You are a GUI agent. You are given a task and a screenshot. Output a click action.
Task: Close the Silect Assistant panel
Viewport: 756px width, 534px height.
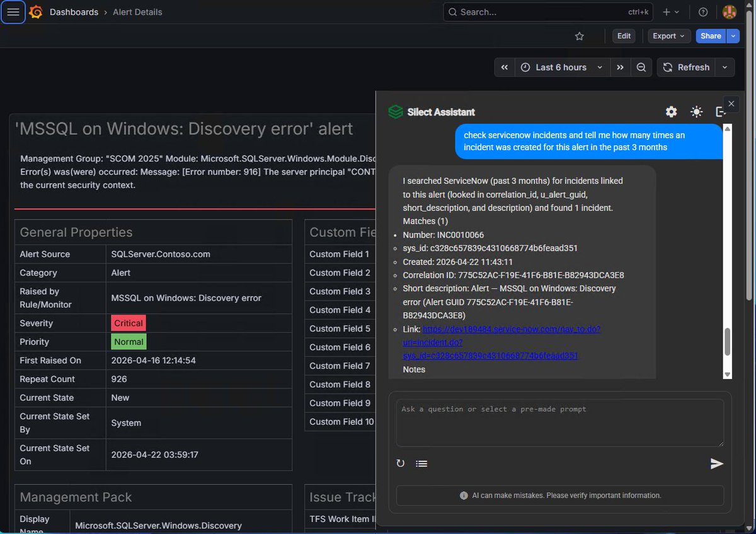pyautogui.click(x=731, y=103)
